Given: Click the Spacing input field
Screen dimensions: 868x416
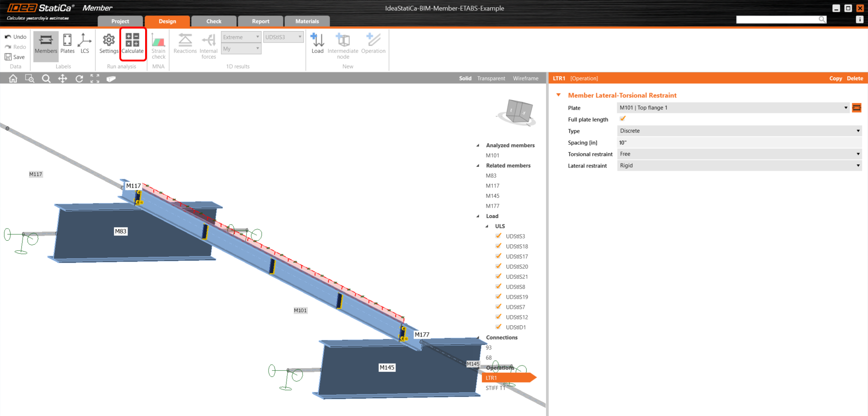Looking at the screenshot, I should point(739,143).
